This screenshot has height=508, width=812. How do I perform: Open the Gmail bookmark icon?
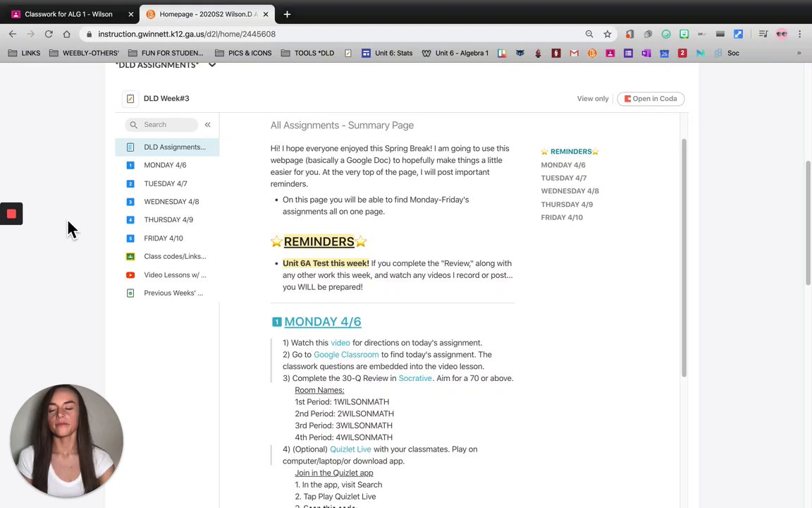[574, 53]
